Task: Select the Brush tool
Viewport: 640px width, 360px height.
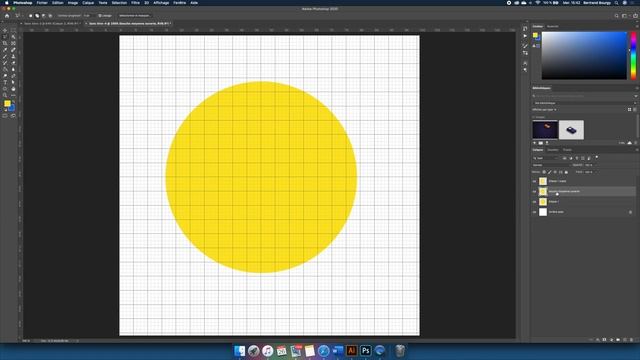Action: pos(5,57)
